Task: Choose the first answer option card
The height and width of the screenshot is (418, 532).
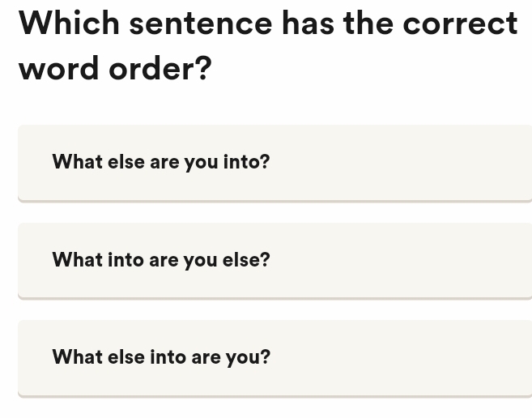Action: [275, 162]
